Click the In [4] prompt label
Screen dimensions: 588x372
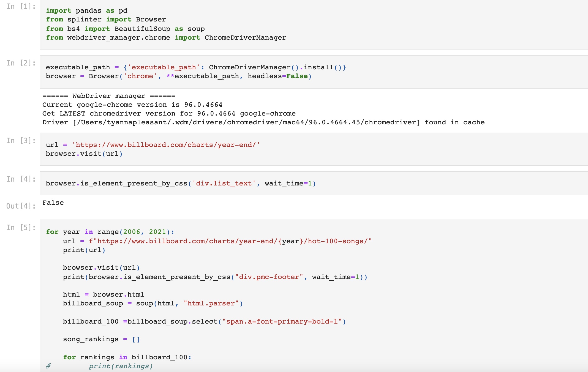coord(21,179)
